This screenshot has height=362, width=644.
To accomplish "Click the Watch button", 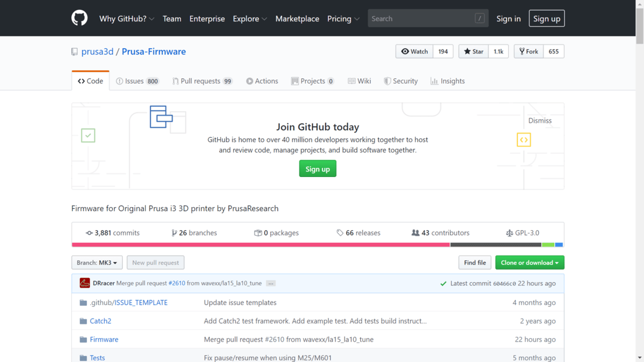I will point(414,51).
